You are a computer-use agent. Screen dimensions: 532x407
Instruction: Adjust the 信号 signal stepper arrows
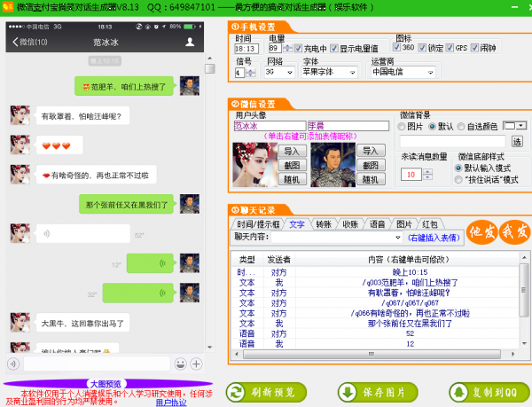tap(251, 73)
